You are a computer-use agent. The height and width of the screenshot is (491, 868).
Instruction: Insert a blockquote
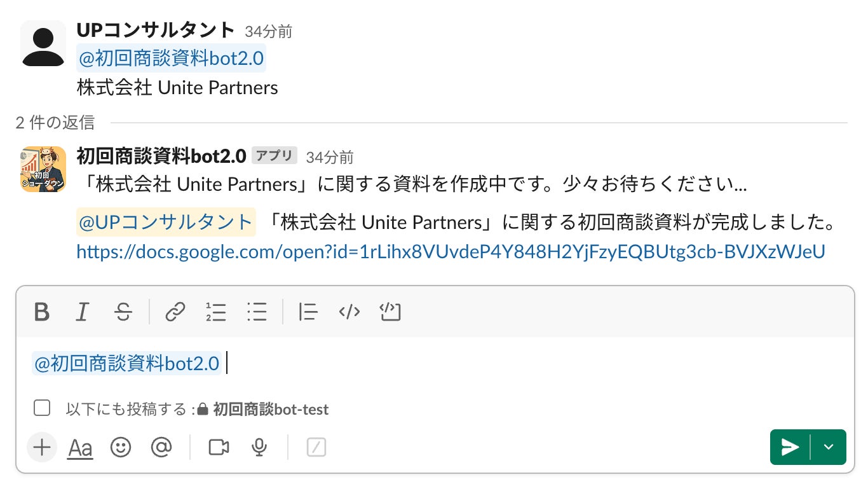tap(308, 312)
